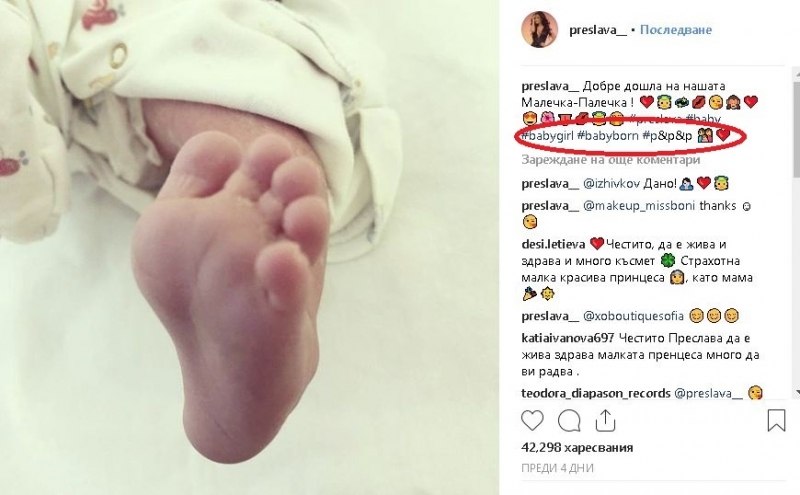Follow via the Последване link
The height and width of the screenshot is (495, 800).
point(676,30)
